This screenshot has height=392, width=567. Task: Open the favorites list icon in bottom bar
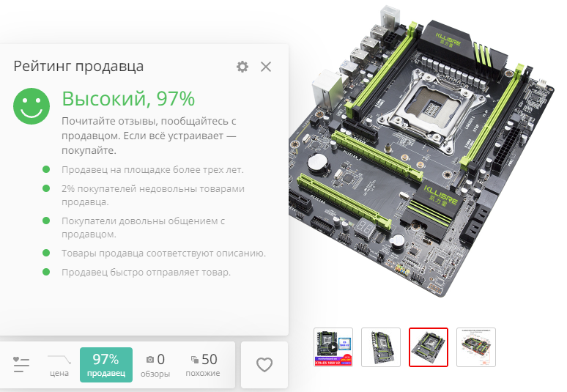(x=21, y=364)
